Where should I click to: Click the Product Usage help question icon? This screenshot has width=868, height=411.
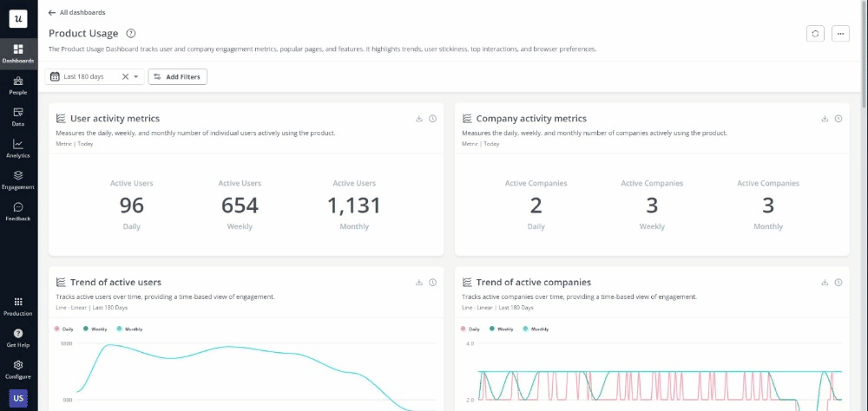tap(130, 33)
